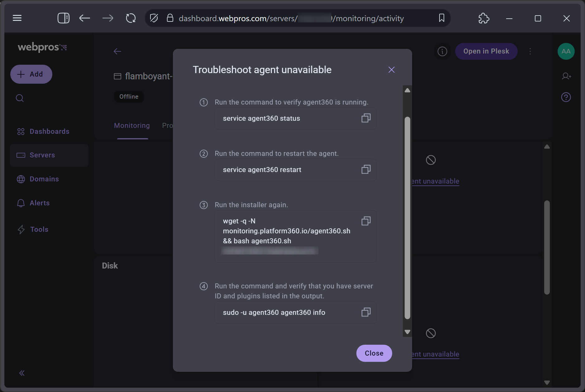Toggle the browser sidebar panel icon
Viewport: 585px width, 392px height.
pyautogui.click(x=64, y=18)
